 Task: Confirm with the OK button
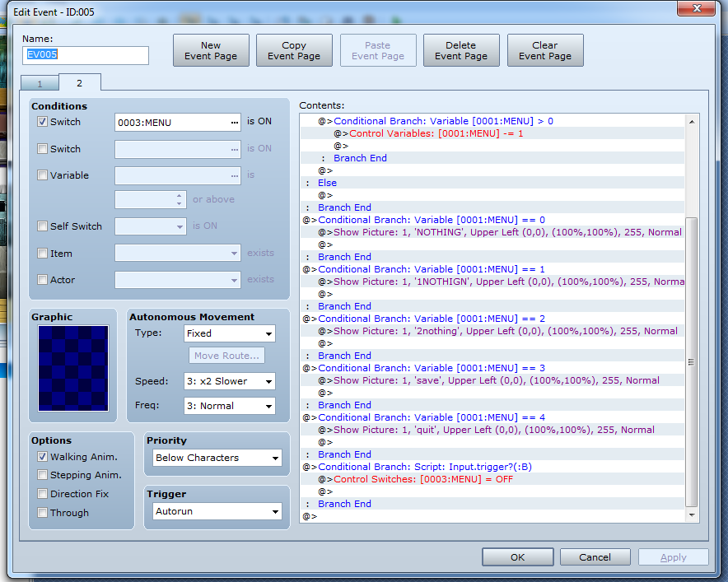click(518, 557)
